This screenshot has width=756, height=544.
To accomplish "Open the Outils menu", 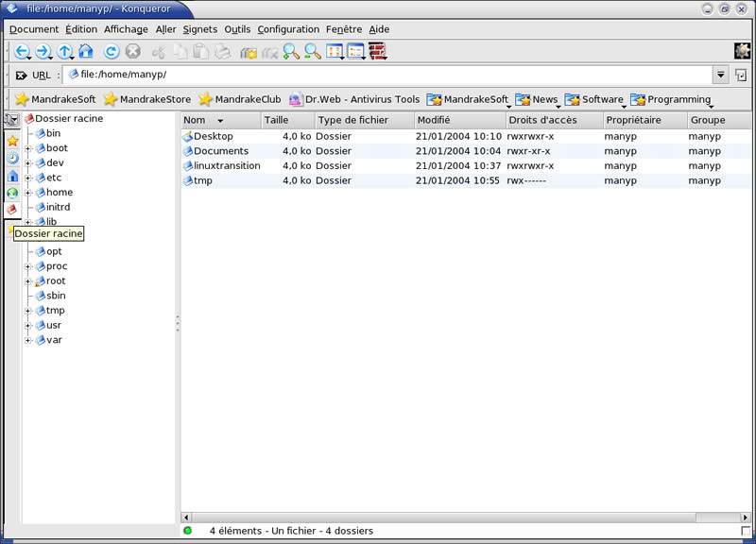I will click(237, 29).
